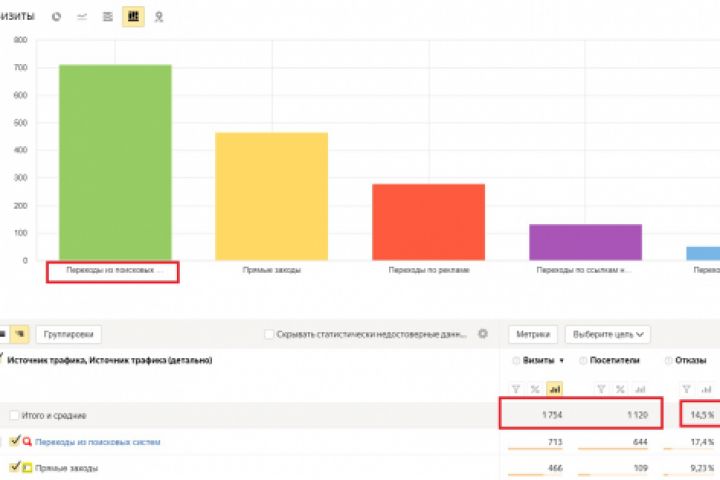Open the Метрики button

533,334
